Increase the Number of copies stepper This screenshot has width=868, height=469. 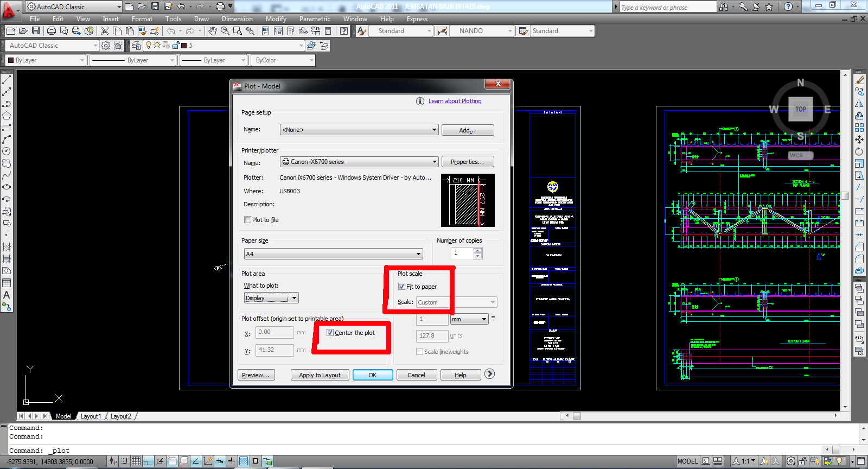click(x=477, y=250)
